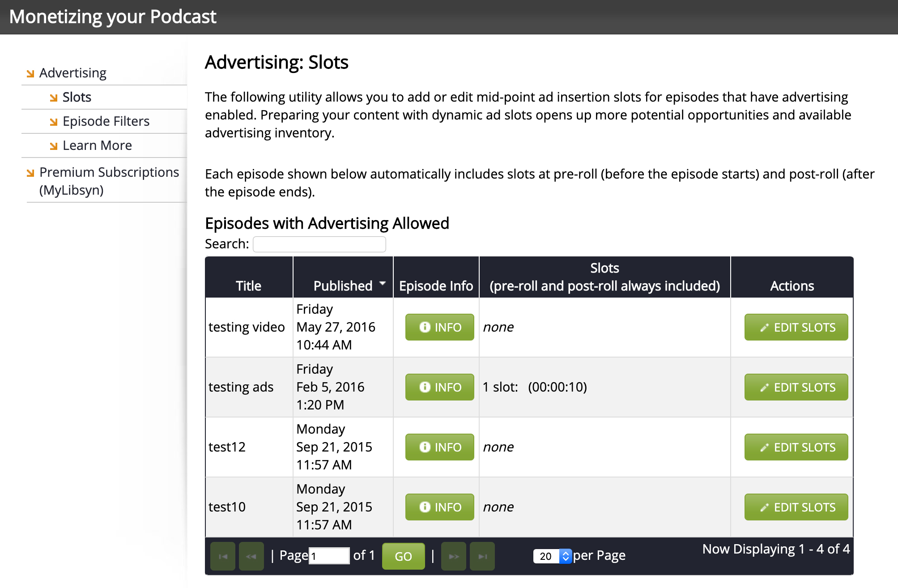
Task: Click the Search input field
Action: (x=319, y=244)
